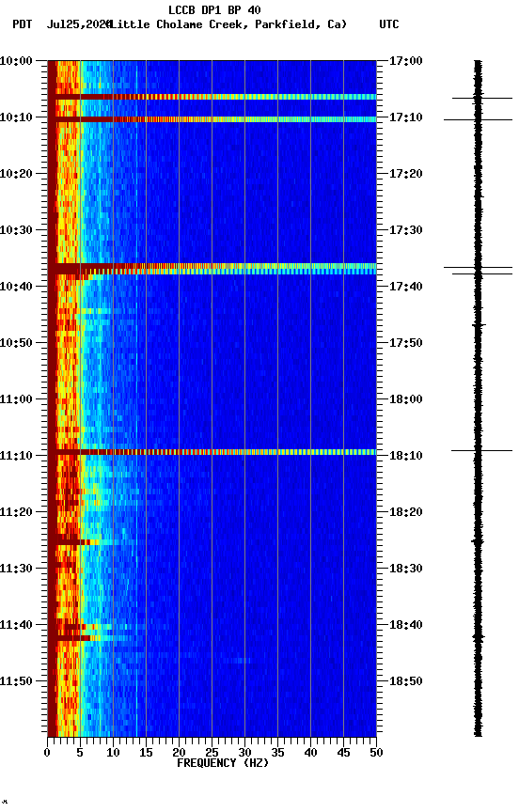Click the 18:30 UTC time label

click(406, 569)
